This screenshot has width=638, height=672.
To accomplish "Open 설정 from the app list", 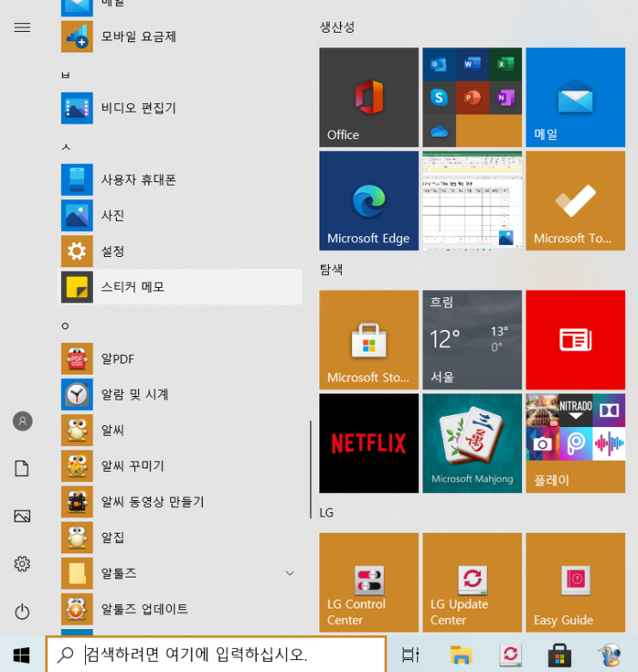I will [x=179, y=251].
